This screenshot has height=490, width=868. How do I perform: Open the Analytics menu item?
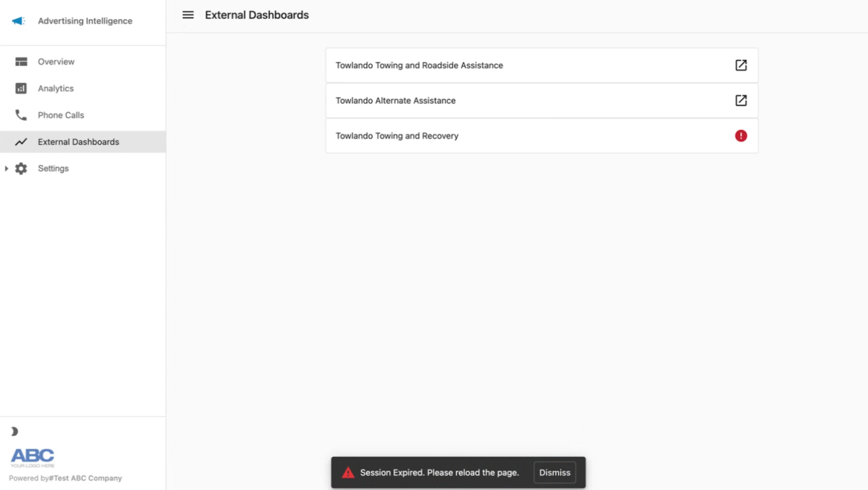[x=55, y=88]
